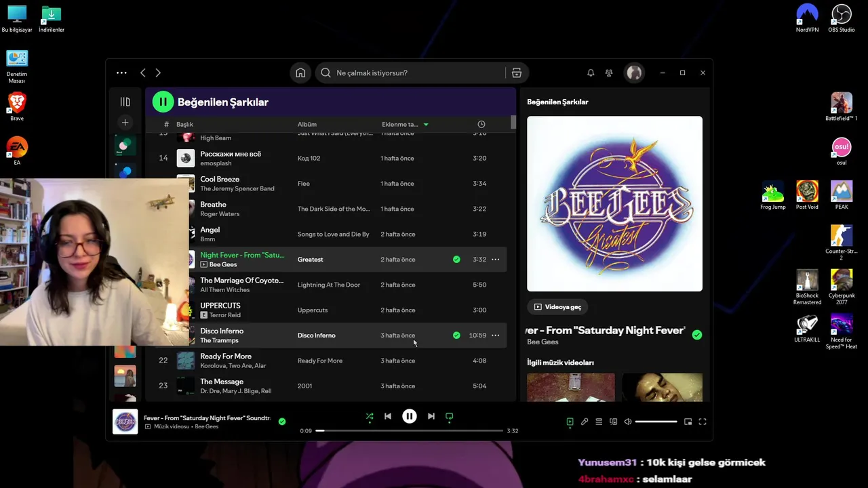868x488 pixels.
Task: Open Bee Gees artist in Now Playing panel
Action: 542,342
